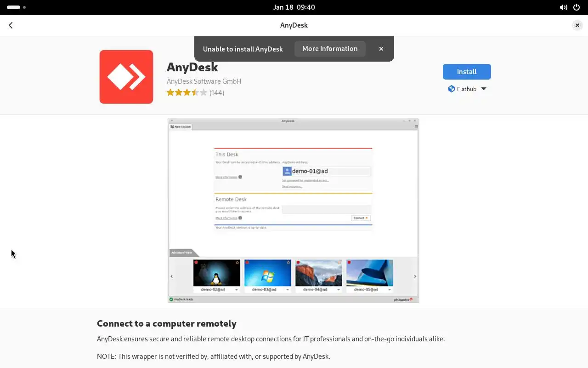Open the AnyDesk screenshot preview
The width and height of the screenshot is (588, 368).
coord(294,211)
